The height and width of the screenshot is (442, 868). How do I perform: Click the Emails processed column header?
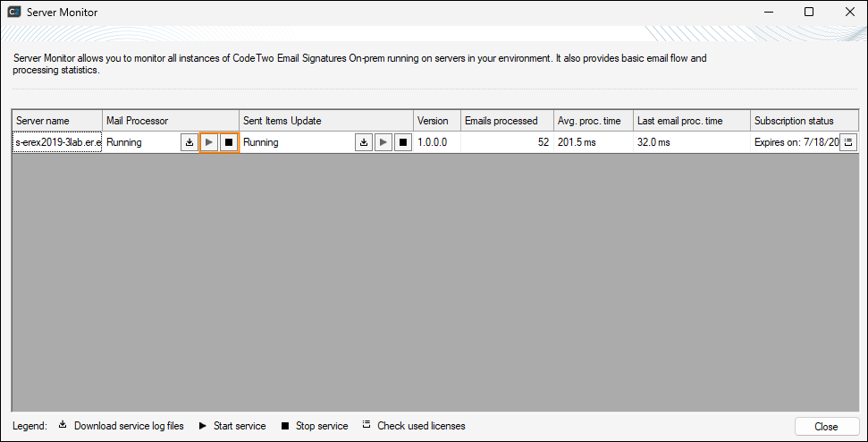[x=508, y=121]
